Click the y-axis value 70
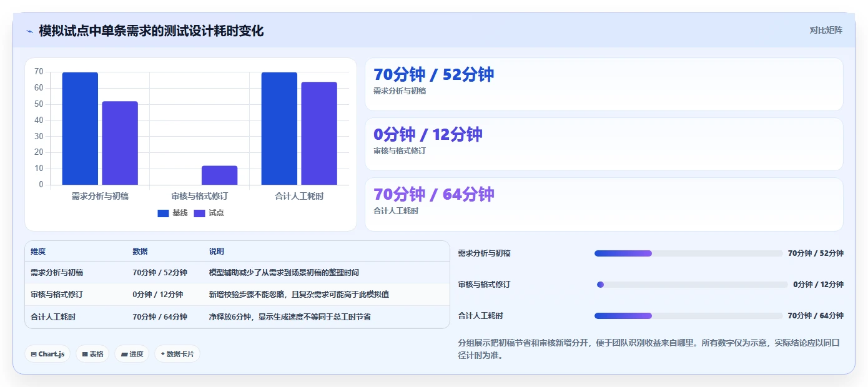The height and width of the screenshot is (387, 868). click(x=39, y=72)
